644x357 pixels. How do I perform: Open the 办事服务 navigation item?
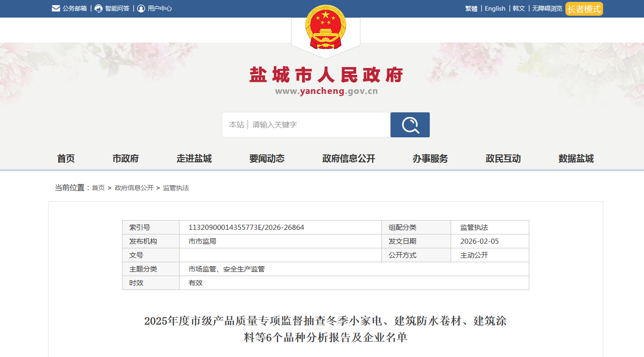click(x=429, y=158)
